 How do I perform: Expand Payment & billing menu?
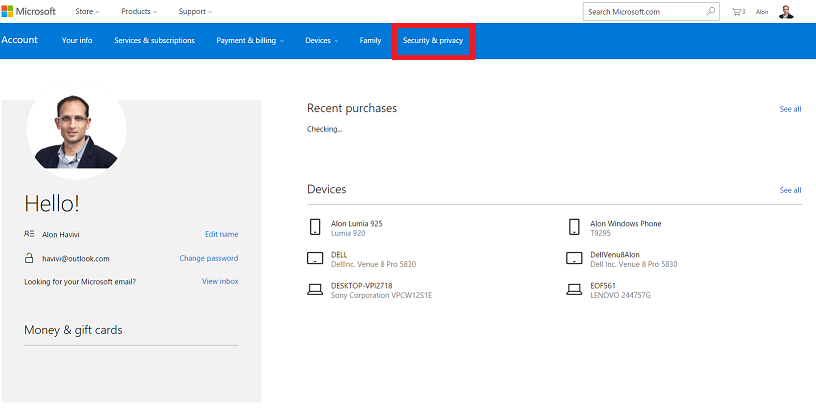(250, 41)
